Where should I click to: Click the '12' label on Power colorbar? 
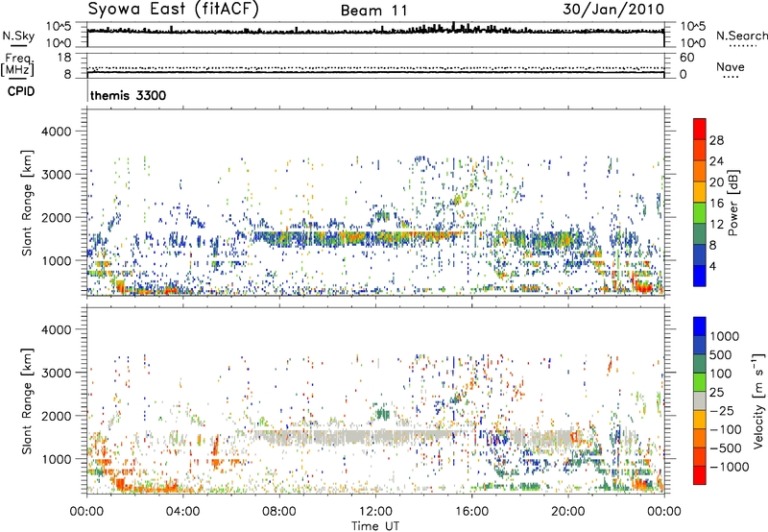click(x=716, y=225)
